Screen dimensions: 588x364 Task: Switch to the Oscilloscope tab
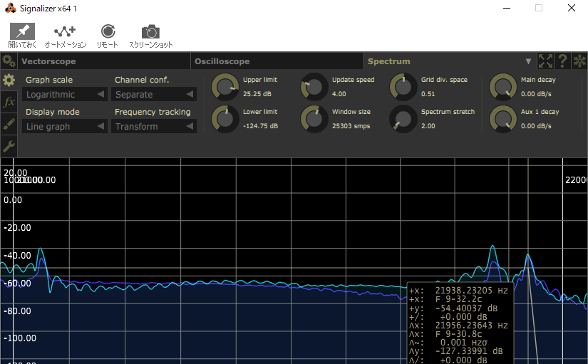point(277,61)
